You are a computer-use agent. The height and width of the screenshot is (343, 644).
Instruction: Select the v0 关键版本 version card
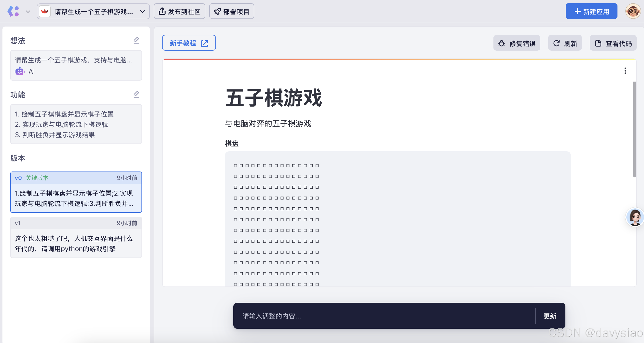coord(76,192)
